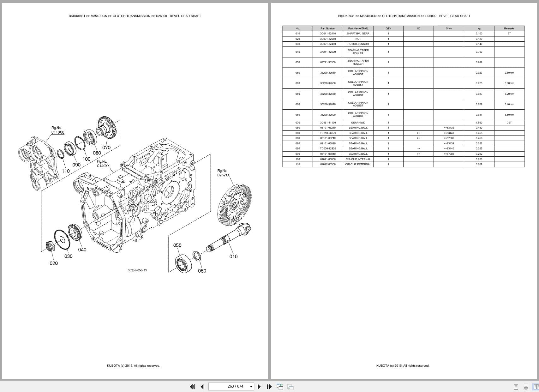Click the go-to-previous-view icon
Screen dimensions: 539x392
point(280,387)
